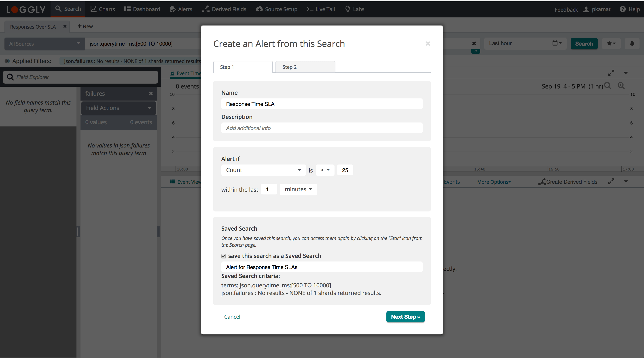This screenshot has height=358, width=644.
Task: Open the Count alert condition dropdown
Action: [263, 170]
